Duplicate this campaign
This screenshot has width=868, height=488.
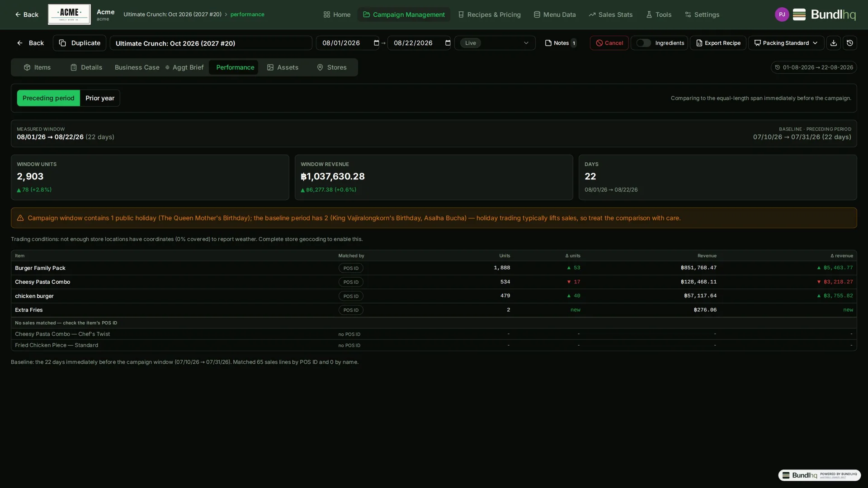click(x=80, y=43)
